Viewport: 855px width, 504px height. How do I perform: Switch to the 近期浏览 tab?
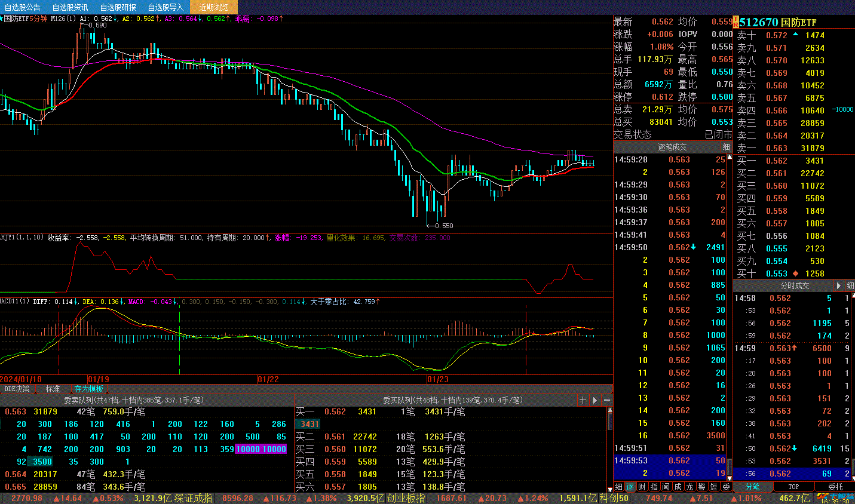tap(213, 7)
